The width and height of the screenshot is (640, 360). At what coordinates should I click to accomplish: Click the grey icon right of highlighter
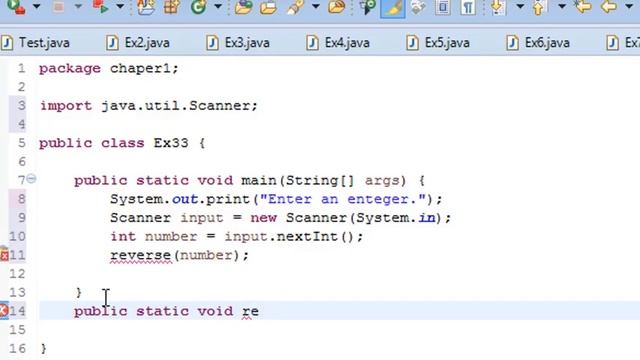coord(418,7)
